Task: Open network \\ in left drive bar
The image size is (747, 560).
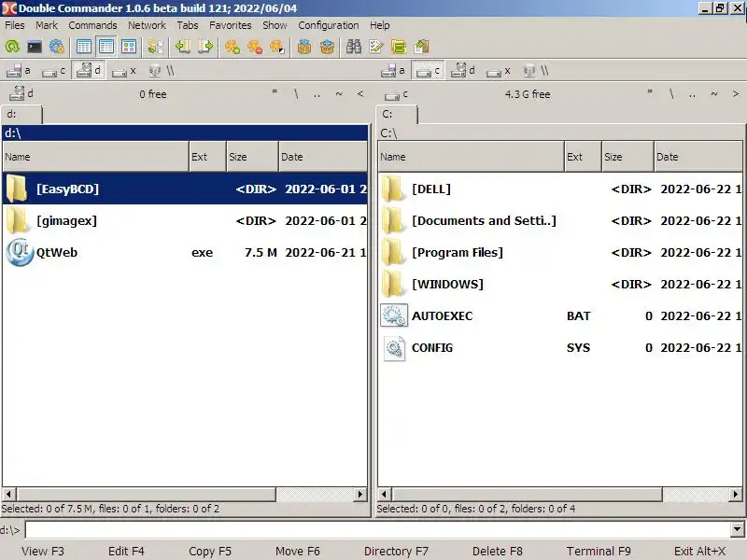Action: 161,71
